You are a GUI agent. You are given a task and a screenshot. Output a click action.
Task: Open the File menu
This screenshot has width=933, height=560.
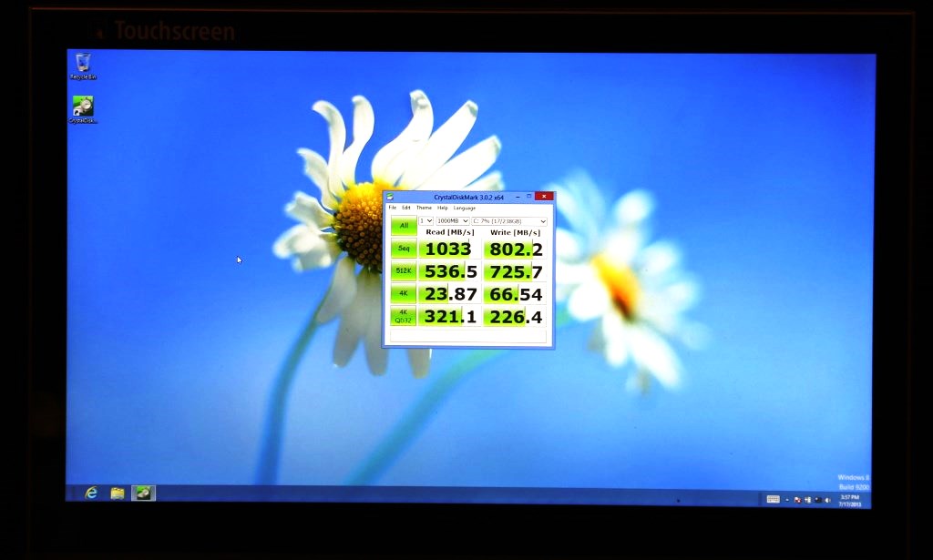(392, 208)
